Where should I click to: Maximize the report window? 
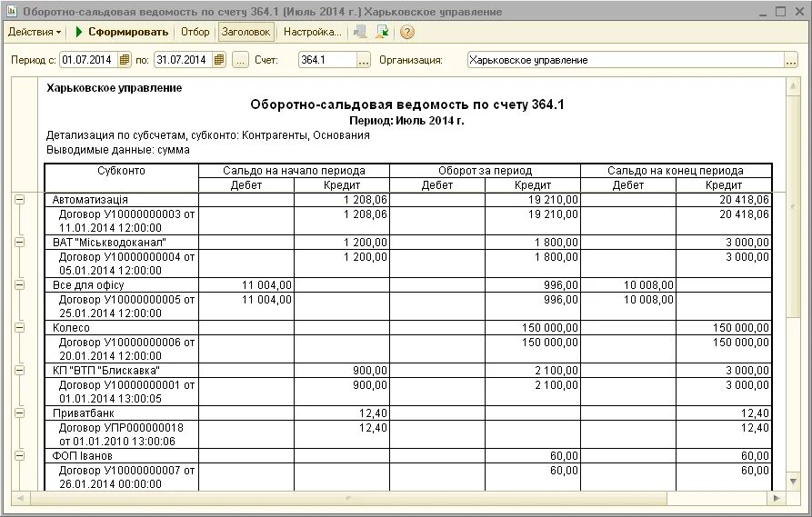781,12
